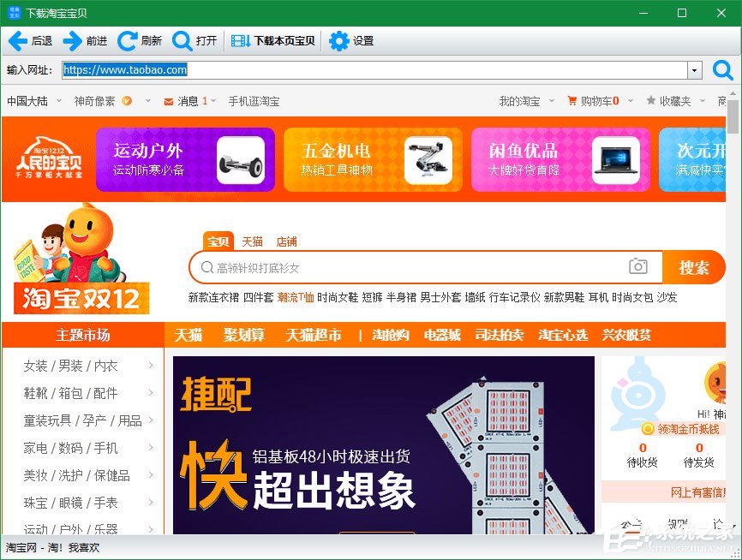Image resolution: width=742 pixels, height=560 pixels.
Task: Open 兴农脱贫 in nav bar
Action: (626, 335)
